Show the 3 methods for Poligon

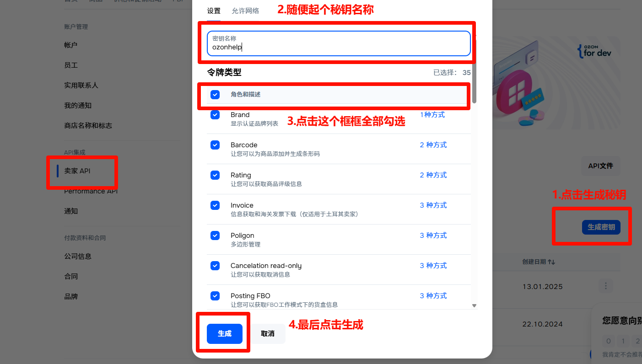pos(433,236)
